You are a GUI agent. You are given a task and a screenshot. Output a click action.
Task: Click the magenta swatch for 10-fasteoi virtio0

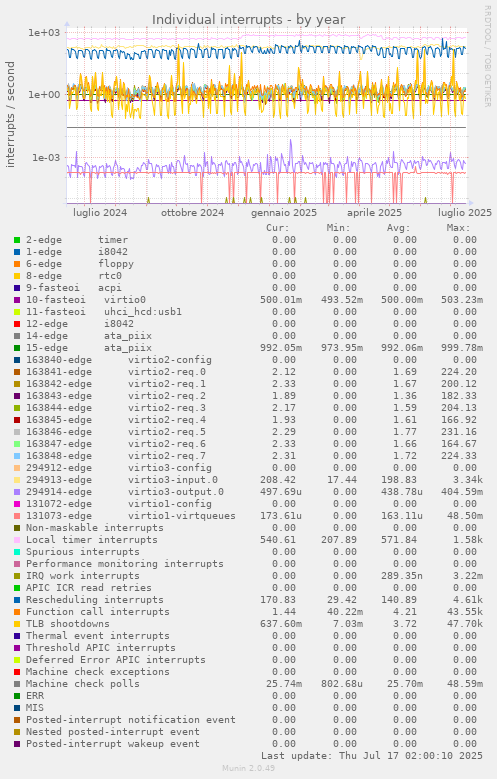(x=17, y=300)
